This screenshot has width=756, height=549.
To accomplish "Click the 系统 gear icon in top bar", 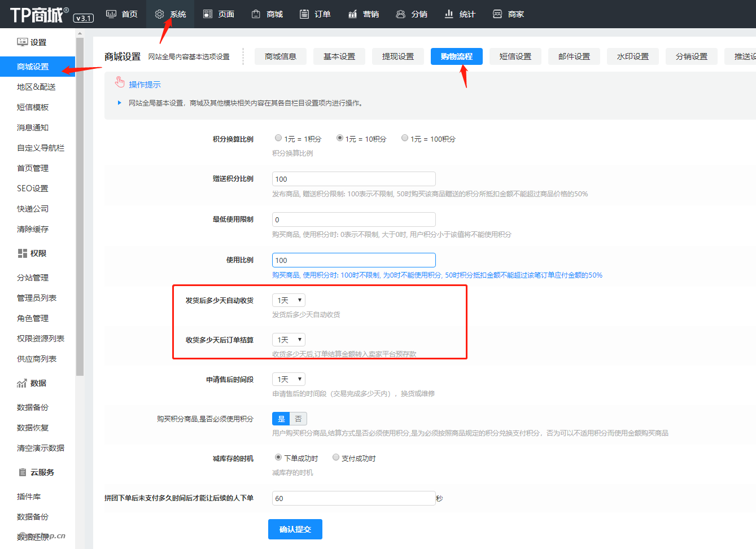I will click(x=160, y=14).
